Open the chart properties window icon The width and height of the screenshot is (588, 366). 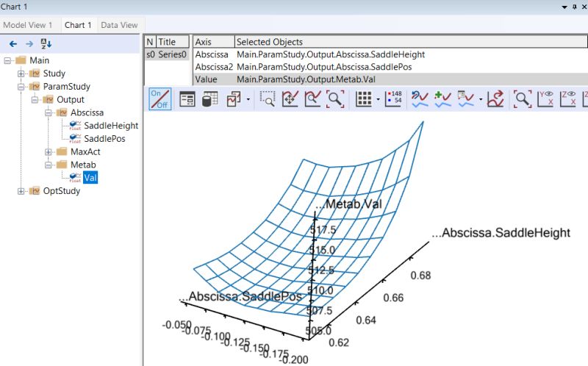click(x=187, y=99)
